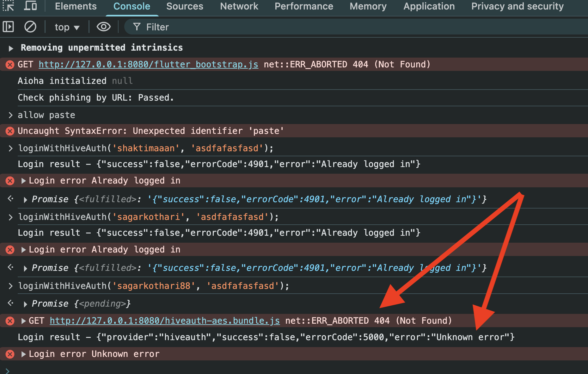Open the flutter_bootstrap.js link
The image size is (588, 374).
tap(148, 65)
